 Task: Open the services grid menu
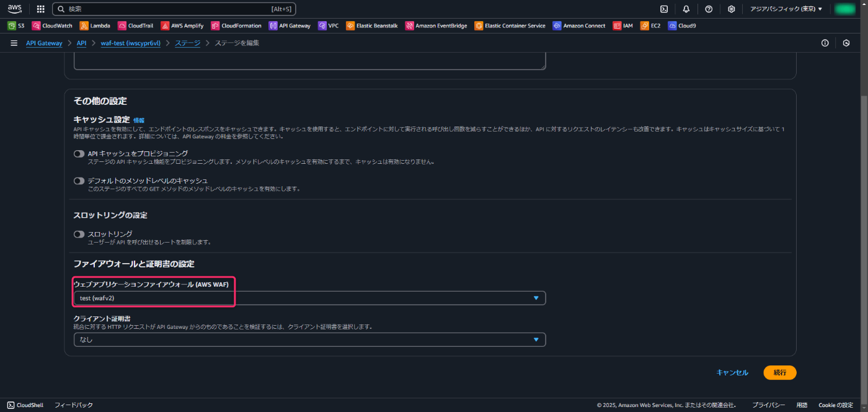pyautogui.click(x=41, y=9)
